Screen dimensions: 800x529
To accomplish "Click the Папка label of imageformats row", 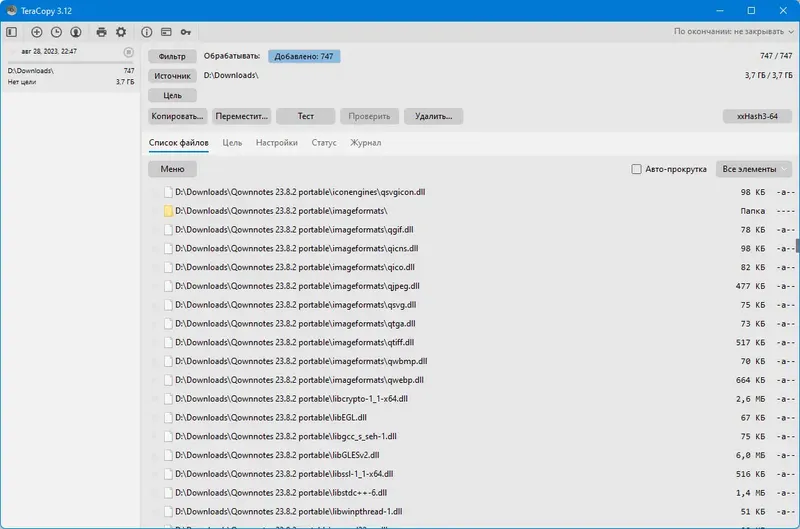I will coord(753,211).
